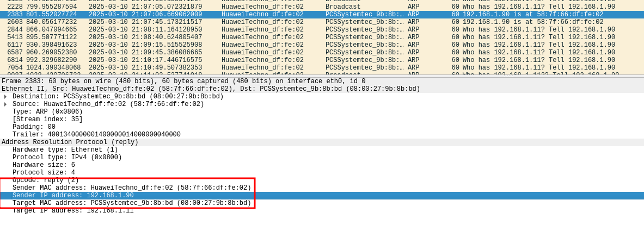Click packet 2844 in packet list

[218, 30]
